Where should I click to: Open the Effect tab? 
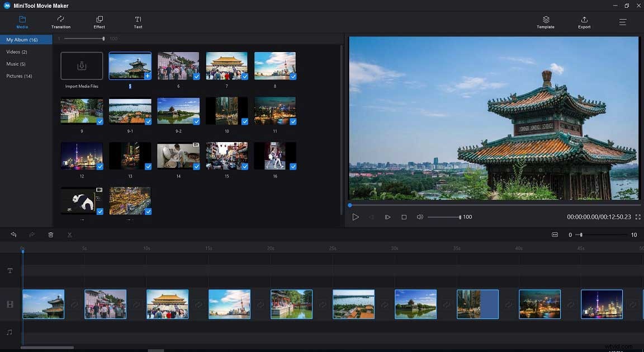[x=99, y=22]
